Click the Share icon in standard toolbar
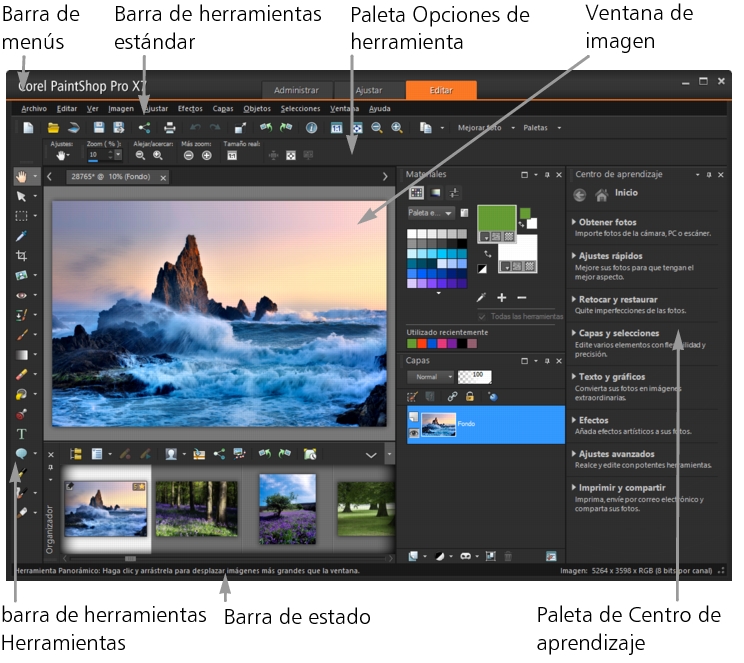Viewport: 744px width, 663px height. point(144,127)
